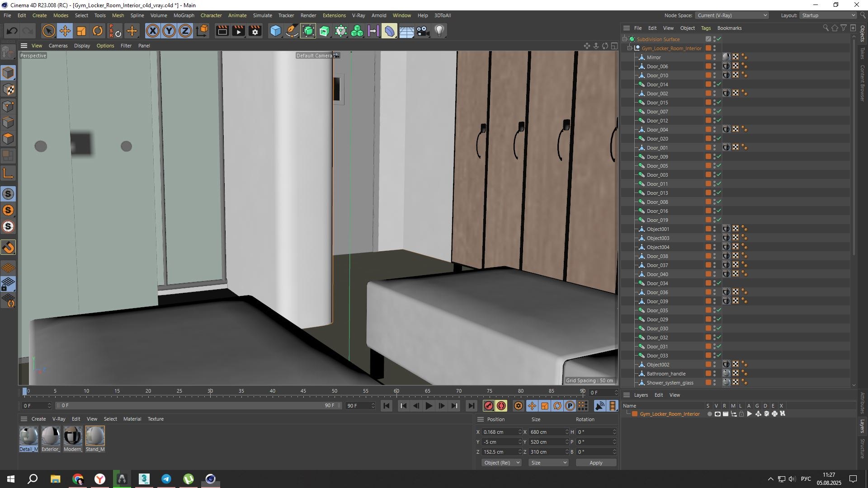
Task: Play the animation forward
Action: pos(429,406)
